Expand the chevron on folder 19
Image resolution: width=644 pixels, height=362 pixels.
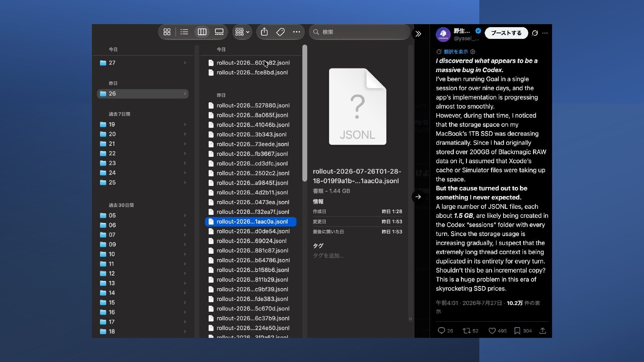click(x=185, y=124)
